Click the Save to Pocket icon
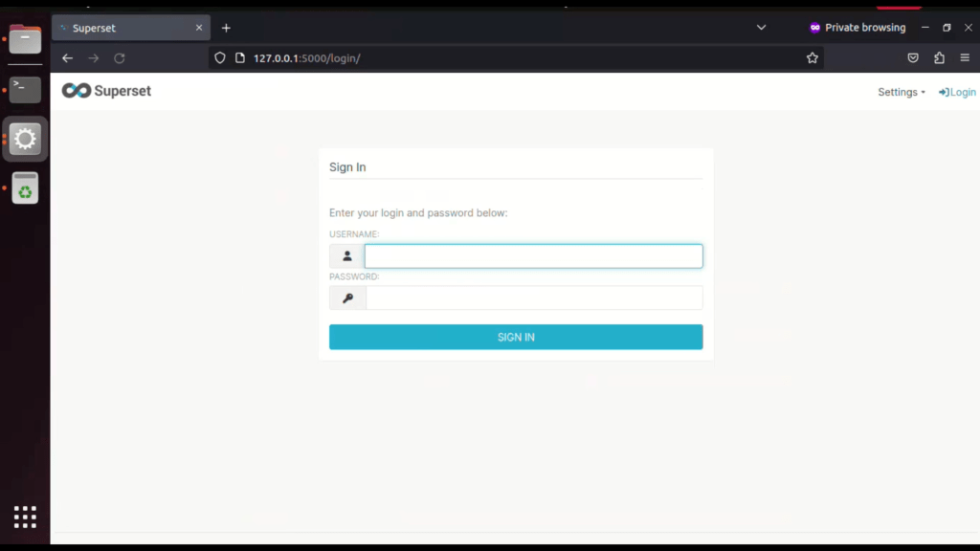This screenshot has width=980, height=551. tap(913, 58)
